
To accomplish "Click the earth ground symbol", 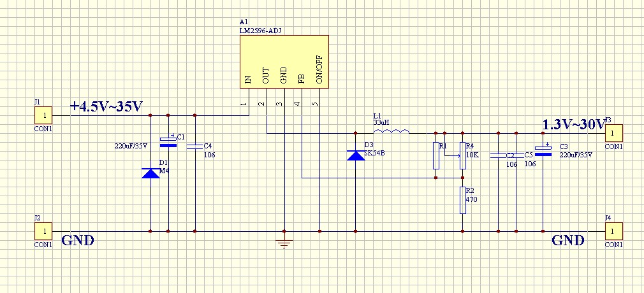I will coord(284,244).
